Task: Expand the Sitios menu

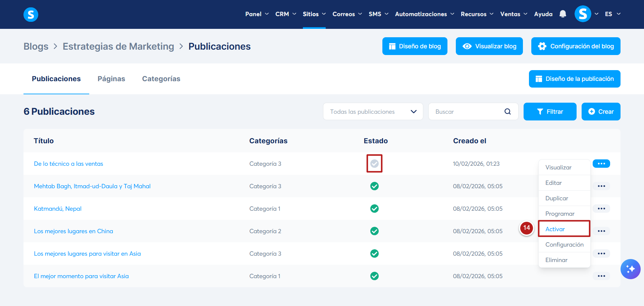Action: click(314, 14)
